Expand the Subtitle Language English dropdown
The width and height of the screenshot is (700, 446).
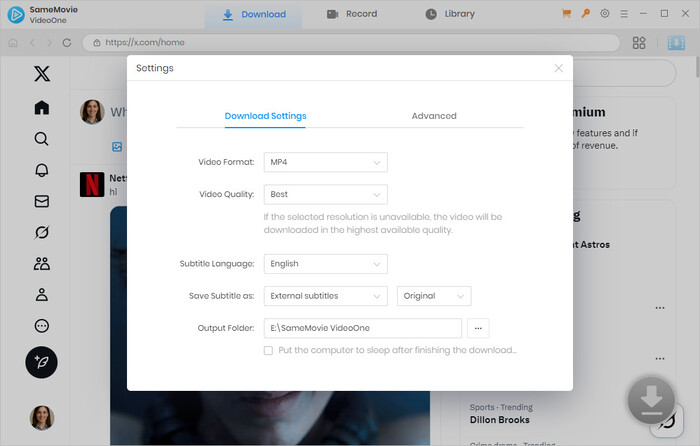click(325, 264)
